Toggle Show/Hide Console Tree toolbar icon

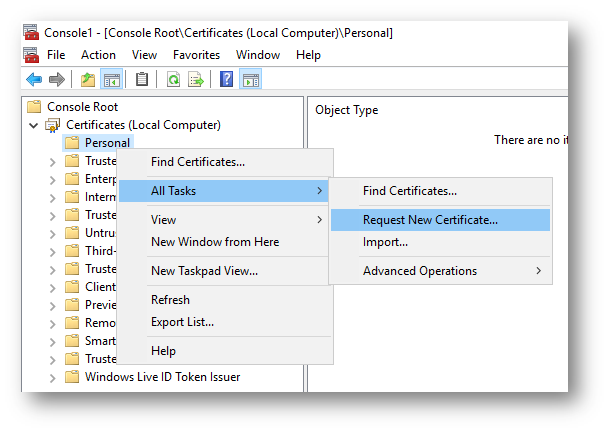coord(111,79)
